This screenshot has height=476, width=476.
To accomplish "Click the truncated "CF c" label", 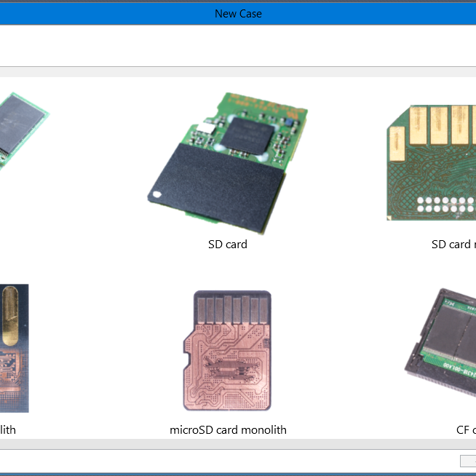I will tap(465, 429).
